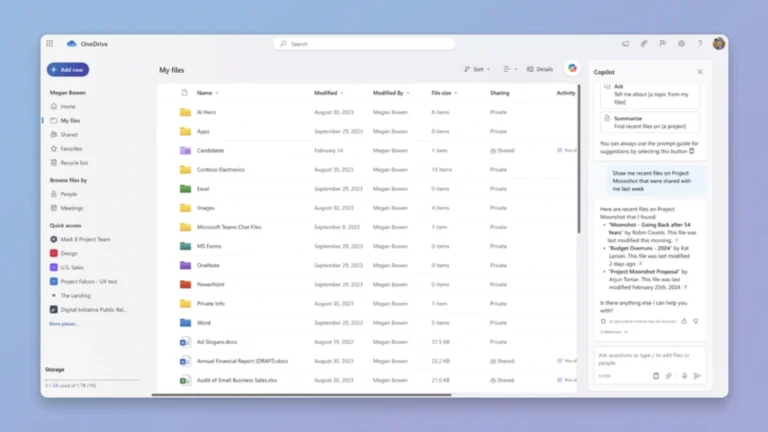Go to Favorites in the left navigation
The image size is (768, 432).
tap(71, 148)
